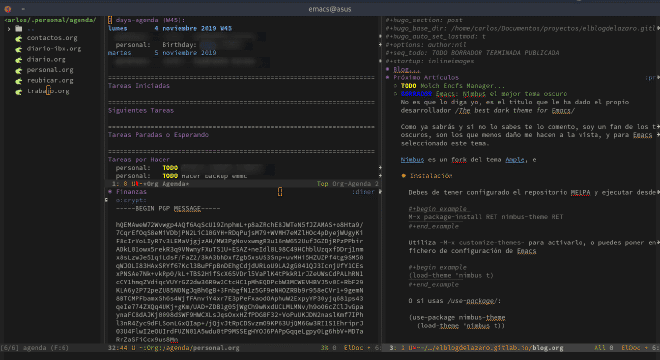Click the o:crypt: property line under Finanzas
660x360 pixels.
(x=131, y=200)
